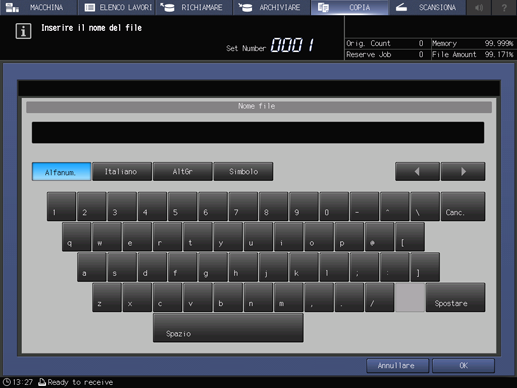Tap the t key
Screen dimensions: 517x388
[198, 237]
